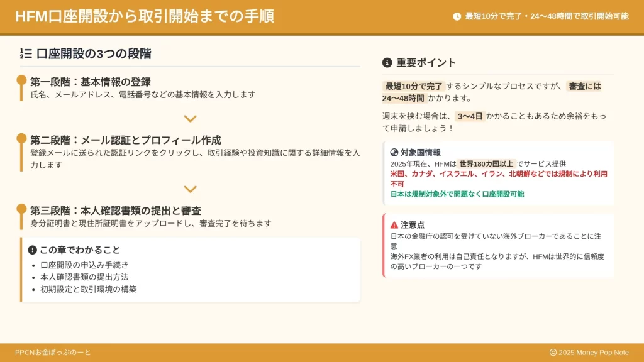Click the description starting 登録メールに送られた認証リンク

195,159
